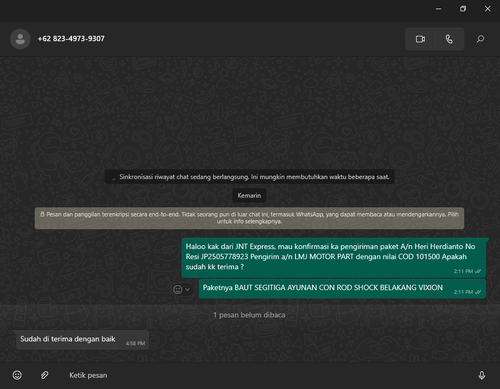This screenshot has height=389, width=500.
Task: Select the 'Sudah di terima dengan baik' message
Action: click(x=82, y=340)
